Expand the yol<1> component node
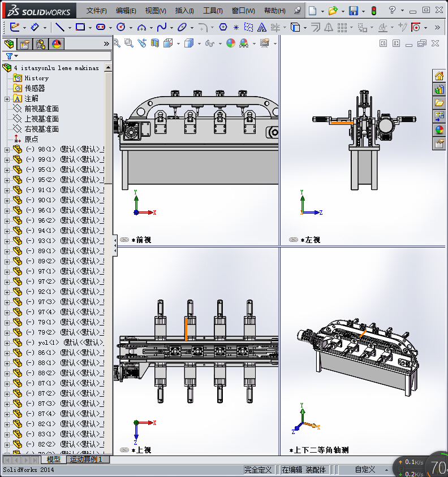The height and width of the screenshot is (477, 448). coord(7,343)
